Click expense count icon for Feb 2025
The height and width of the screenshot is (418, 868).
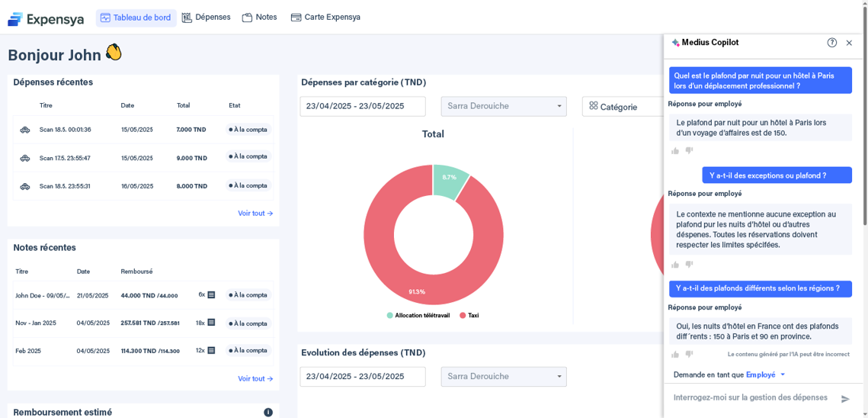[211, 351]
